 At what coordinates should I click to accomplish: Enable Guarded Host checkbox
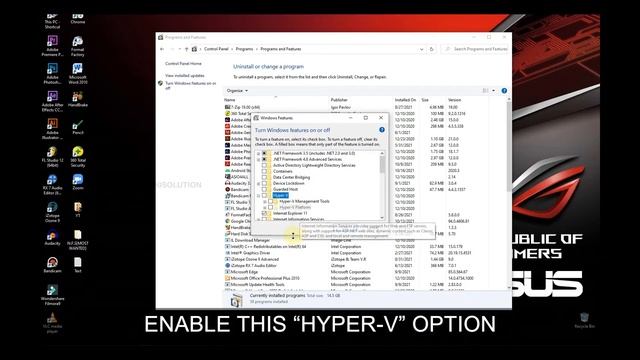click(264, 189)
